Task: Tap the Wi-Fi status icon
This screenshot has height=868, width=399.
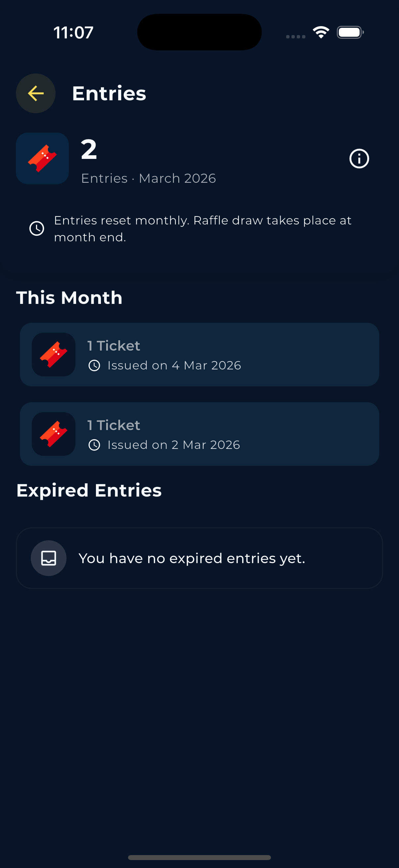Action: click(321, 32)
